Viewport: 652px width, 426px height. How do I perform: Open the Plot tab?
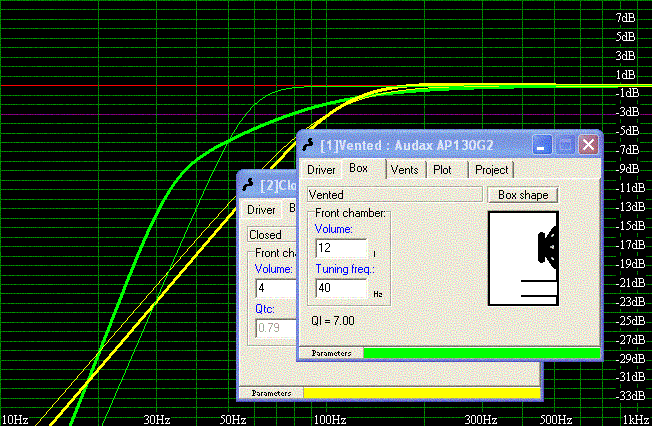click(x=442, y=170)
